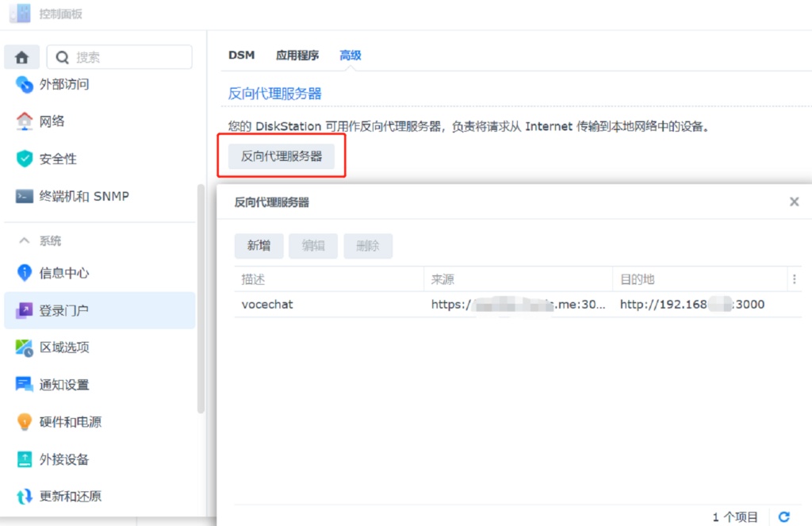Open 外部访问 (External Access) icon
Image resolution: width=812 pixels, height=526 pixels.
coord(25,84)
